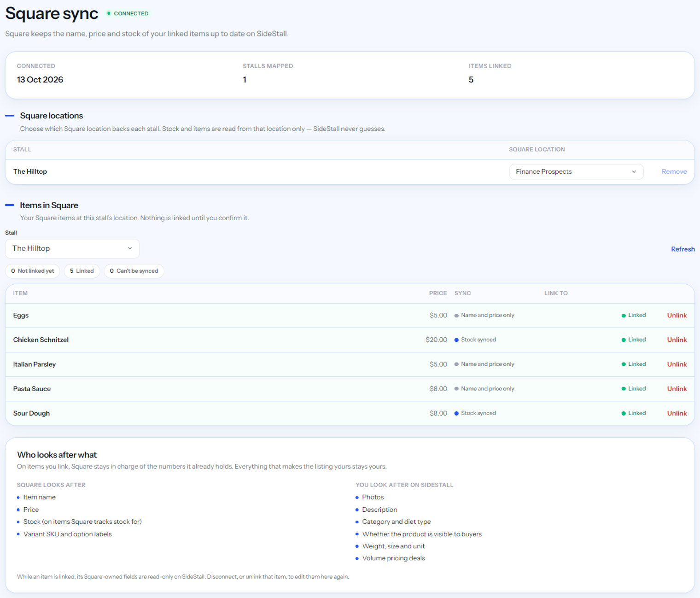
Task: Click the Sour Dough item name
Action: click(31, 413)
